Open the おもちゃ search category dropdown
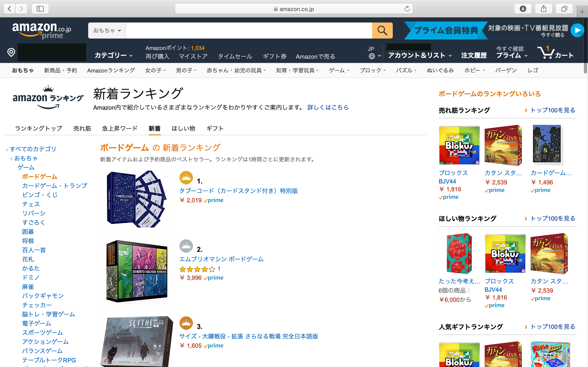588x367 pixels. point(106,30)
